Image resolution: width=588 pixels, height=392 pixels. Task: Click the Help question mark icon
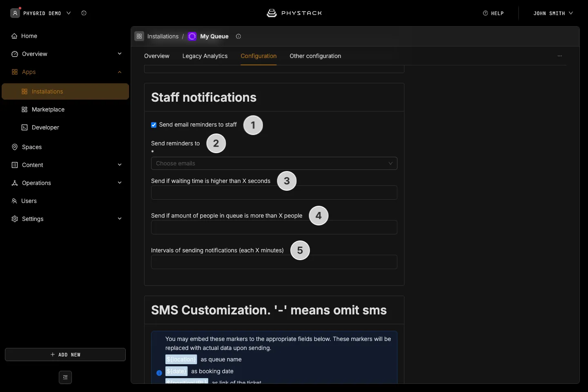tap(486, 13)
